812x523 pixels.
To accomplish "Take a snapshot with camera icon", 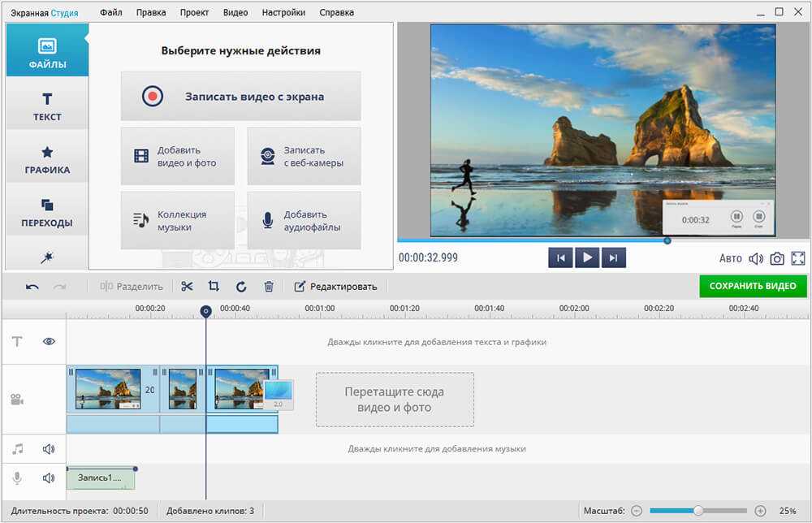I will point(777,258).
